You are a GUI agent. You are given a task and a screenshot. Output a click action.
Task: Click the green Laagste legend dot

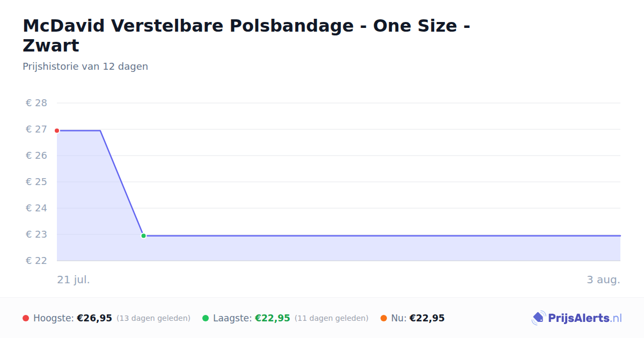[206, 318]
